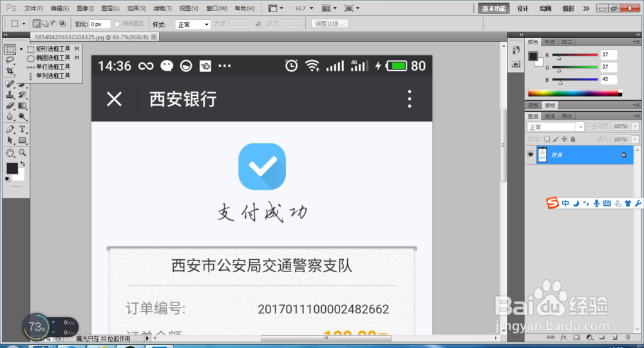Open the layer blend mode 正常 dropdown
This screenshot has width=644, height=348.
click(555, 127)
